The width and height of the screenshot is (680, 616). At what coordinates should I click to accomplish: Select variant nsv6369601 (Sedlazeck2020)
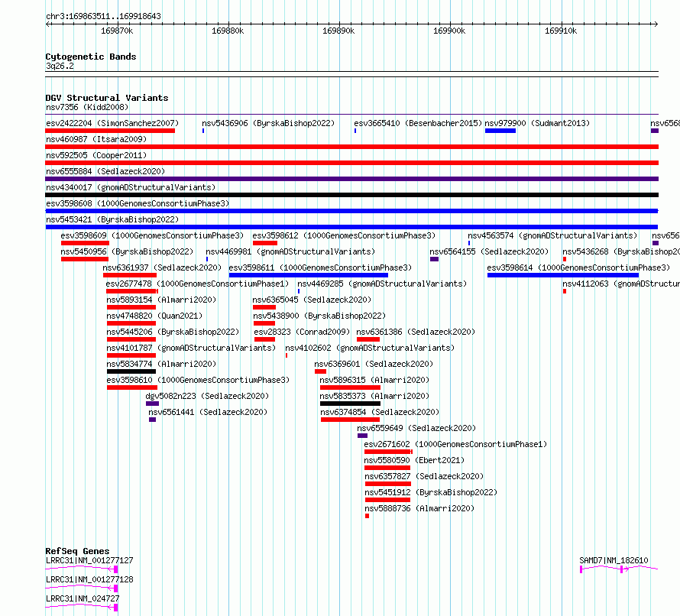(374, 364)
